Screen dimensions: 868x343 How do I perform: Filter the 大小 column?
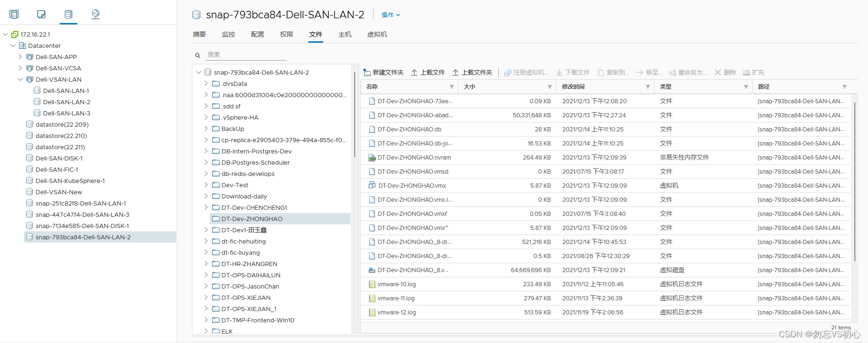[550, 87]
